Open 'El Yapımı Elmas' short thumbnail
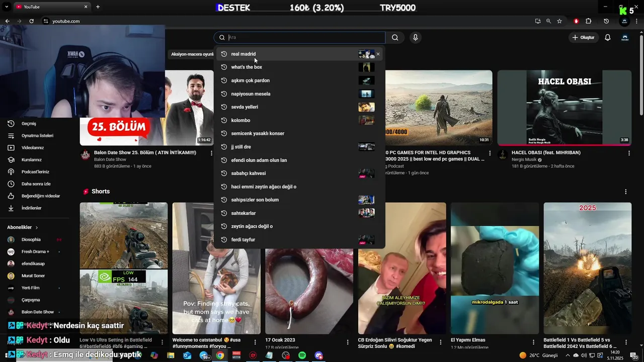644x362 pixels. [495, 268]
